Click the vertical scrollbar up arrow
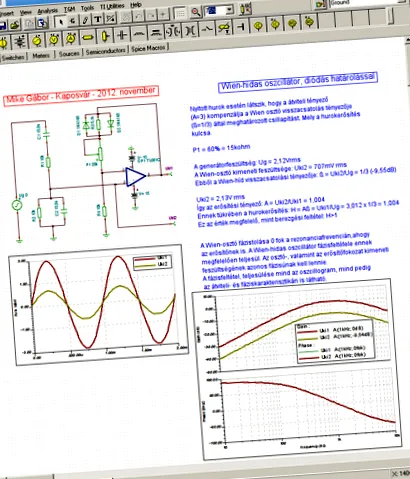 (x=407, y=40)
